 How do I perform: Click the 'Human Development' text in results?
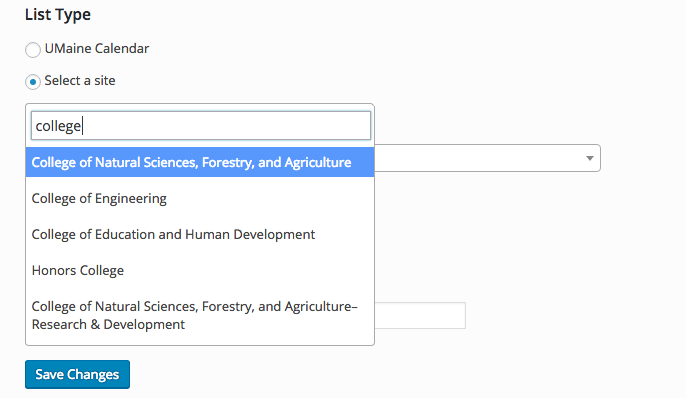(250, 235)
